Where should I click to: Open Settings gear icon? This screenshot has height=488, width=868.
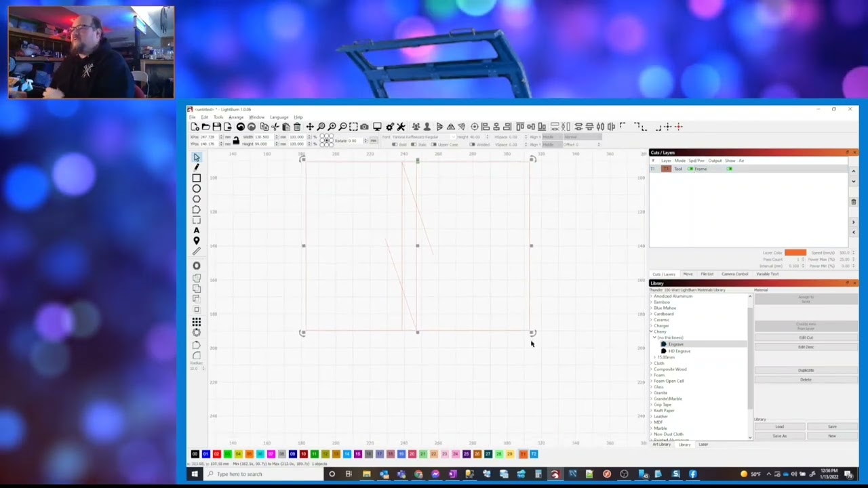click(390, 127)
